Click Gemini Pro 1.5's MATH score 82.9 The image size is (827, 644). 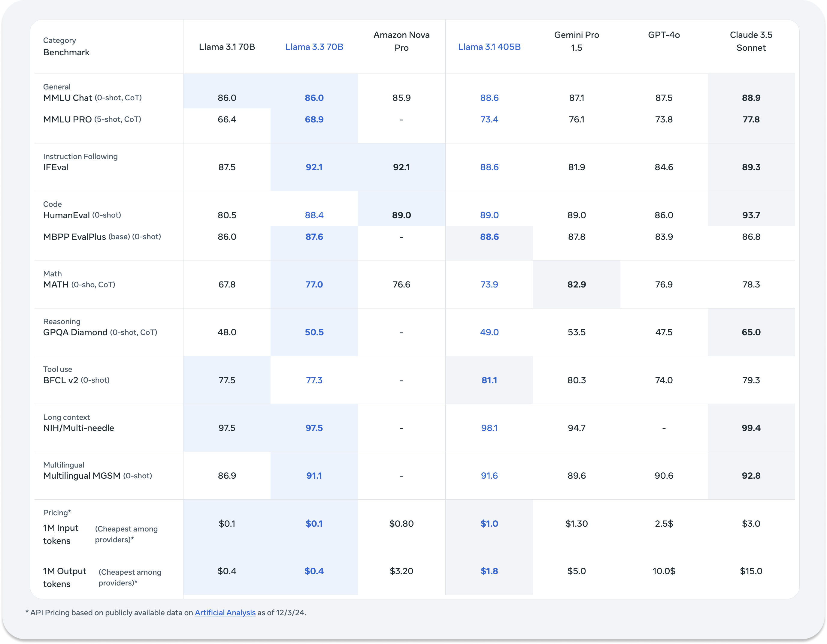[x=576, y=284]
